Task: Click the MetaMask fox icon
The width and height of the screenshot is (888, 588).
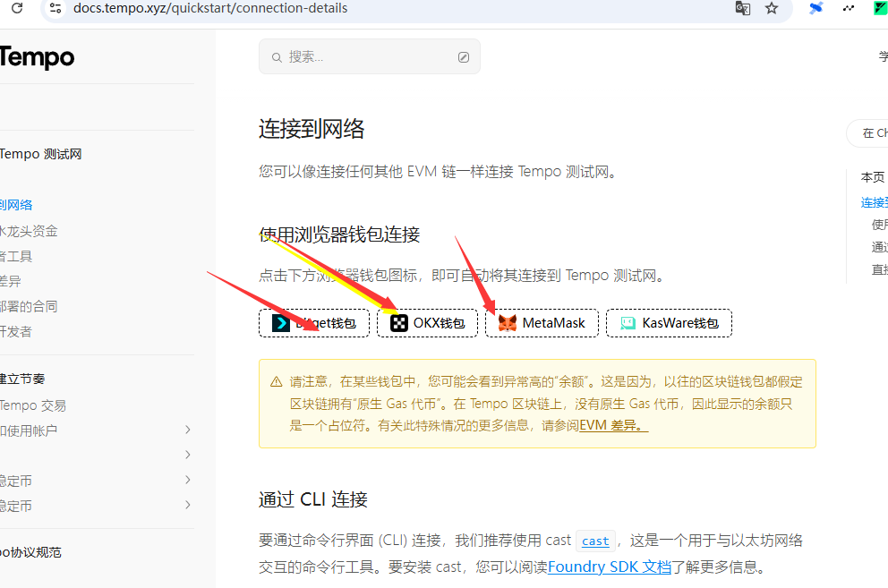Action: [x=508, y=323]
